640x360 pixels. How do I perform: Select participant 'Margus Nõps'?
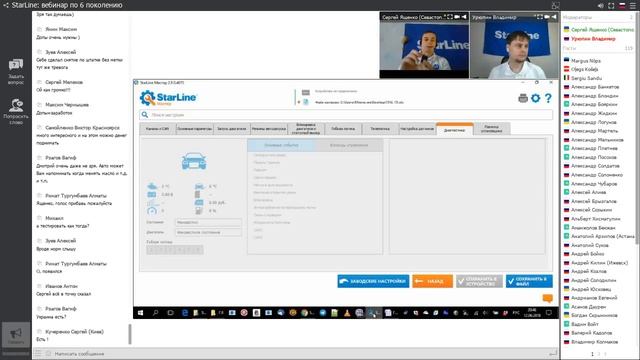(x=586, y=61)
